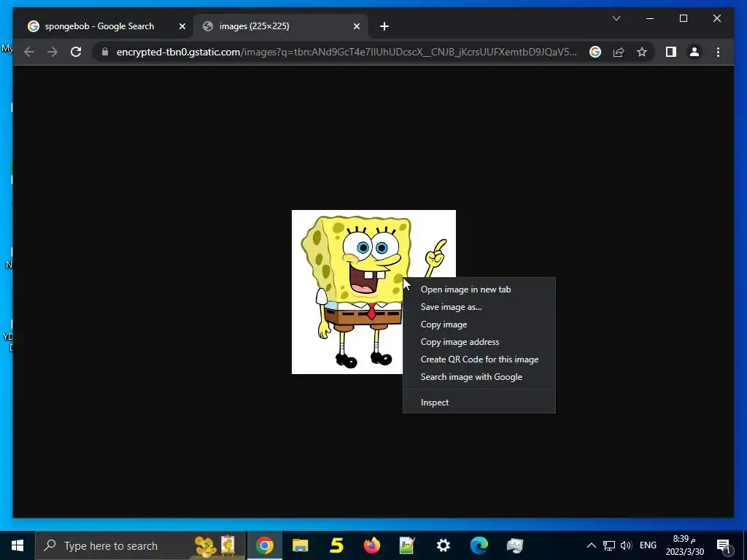747x560 pixels.
Task: Close the images (225×225) tab
Action: click(x=356, y=26)
